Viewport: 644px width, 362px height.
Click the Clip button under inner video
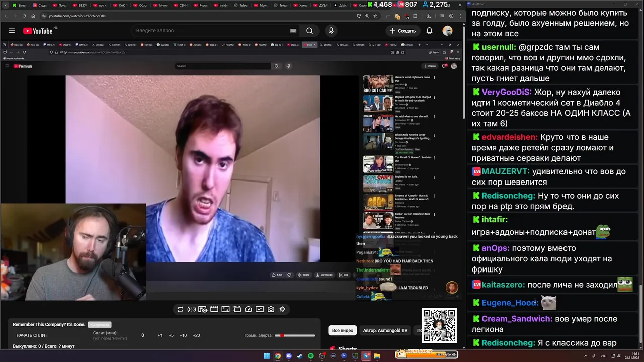coord(344,275)
